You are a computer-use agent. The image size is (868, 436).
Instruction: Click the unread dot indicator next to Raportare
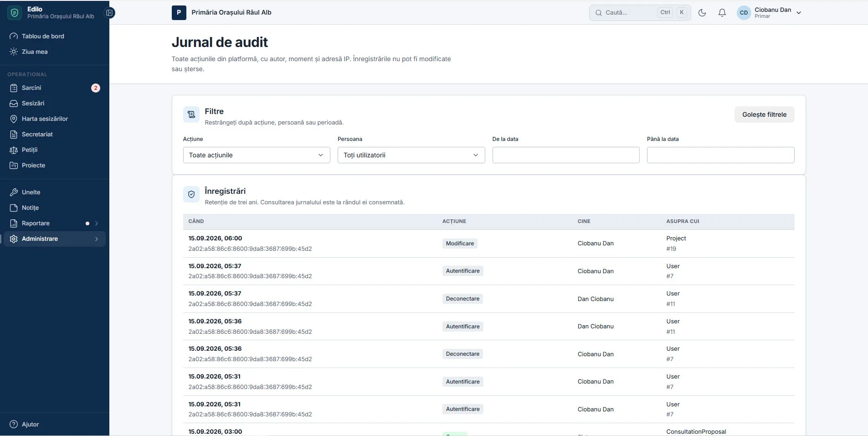coord(87,223)
